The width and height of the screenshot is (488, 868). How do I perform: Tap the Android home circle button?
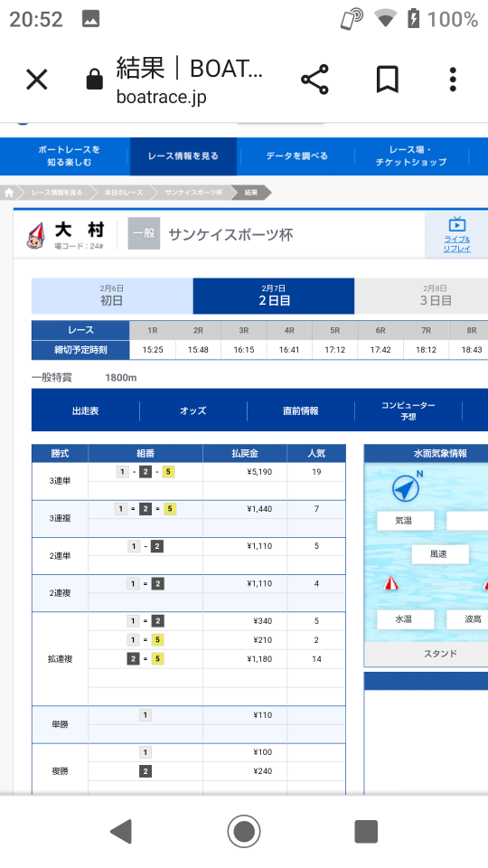[x=244, y=831]
